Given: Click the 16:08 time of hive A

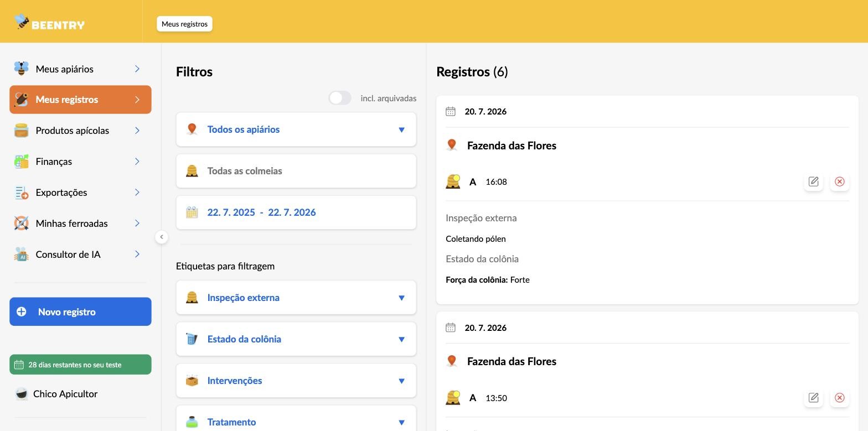Looking at the screenshot, I should coord(496,181).
